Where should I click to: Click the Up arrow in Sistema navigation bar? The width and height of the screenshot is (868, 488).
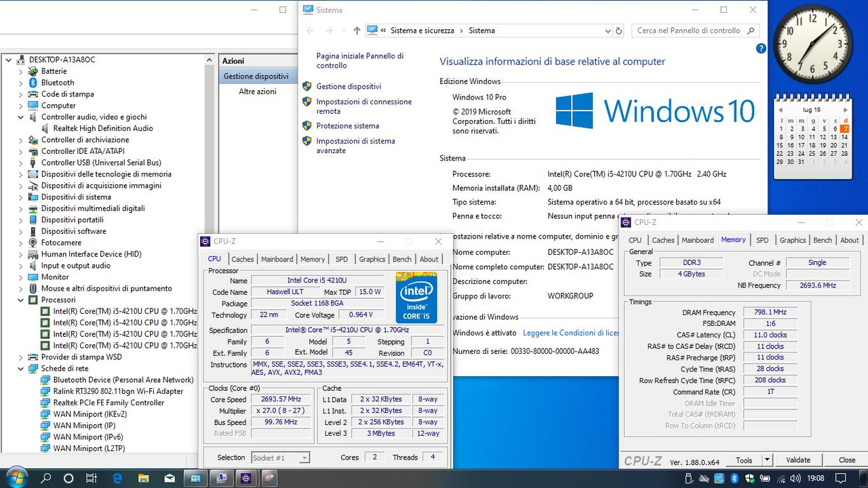(357, 30)
